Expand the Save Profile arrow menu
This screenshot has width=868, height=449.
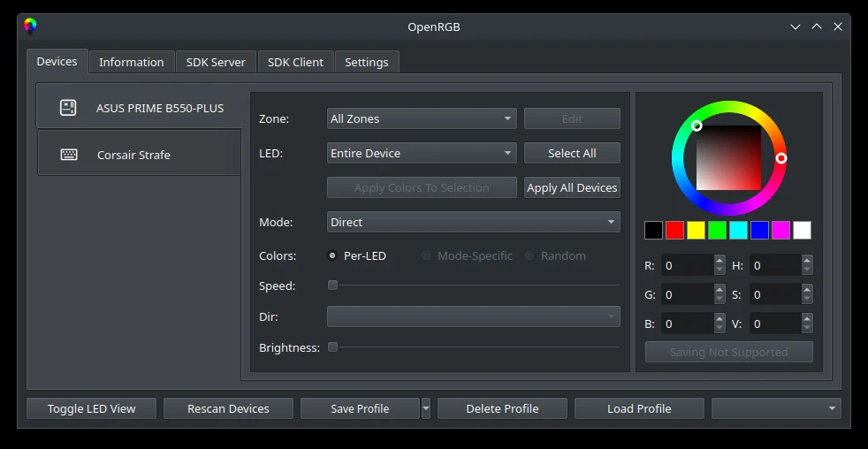(426, 408)
